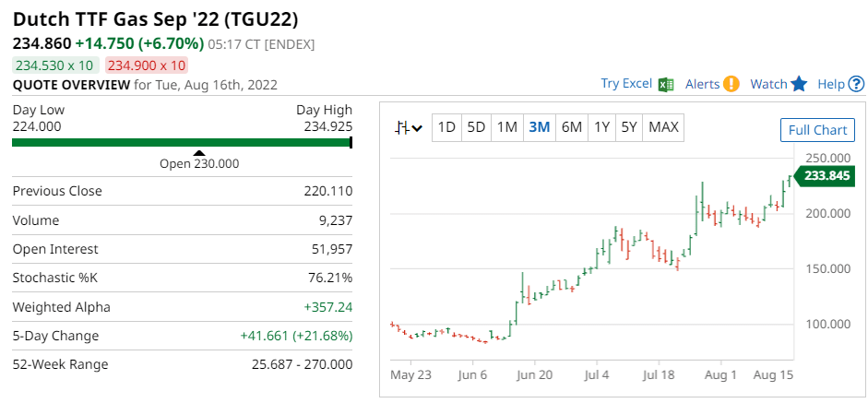The image size is (868, 415).
Task: Click the Excel spreadsheet icon
Action: (666, 84)
